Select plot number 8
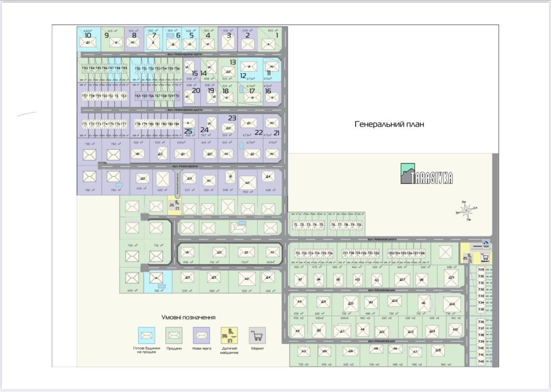Screen dimensions: 551x392 click(134, 35)
